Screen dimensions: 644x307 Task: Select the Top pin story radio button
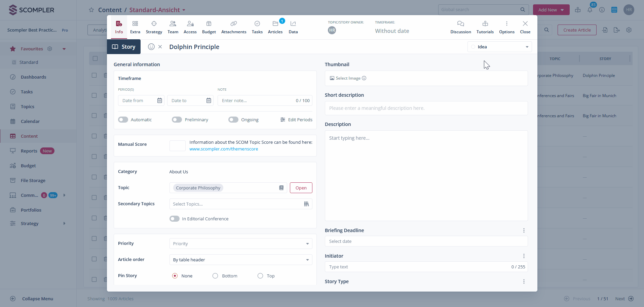[260, 276]
